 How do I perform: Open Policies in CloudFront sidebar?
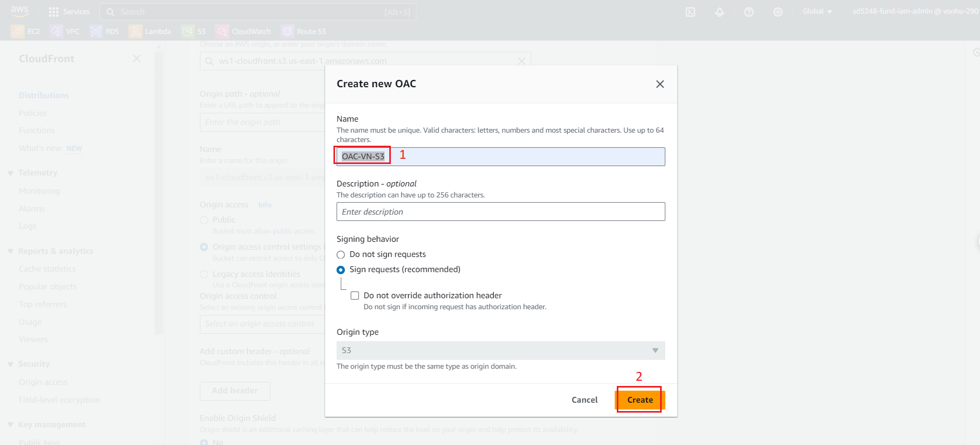pyautogui.click(x=32, y=113)
